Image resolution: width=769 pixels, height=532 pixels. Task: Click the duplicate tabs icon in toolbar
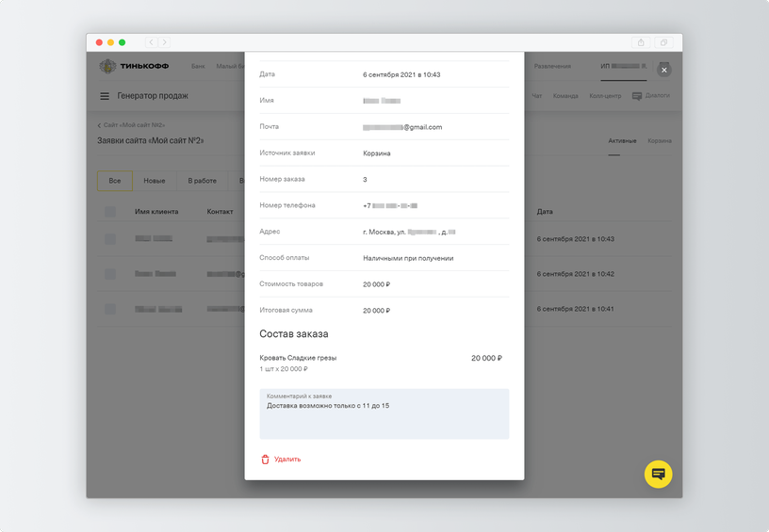pos(663,42)
